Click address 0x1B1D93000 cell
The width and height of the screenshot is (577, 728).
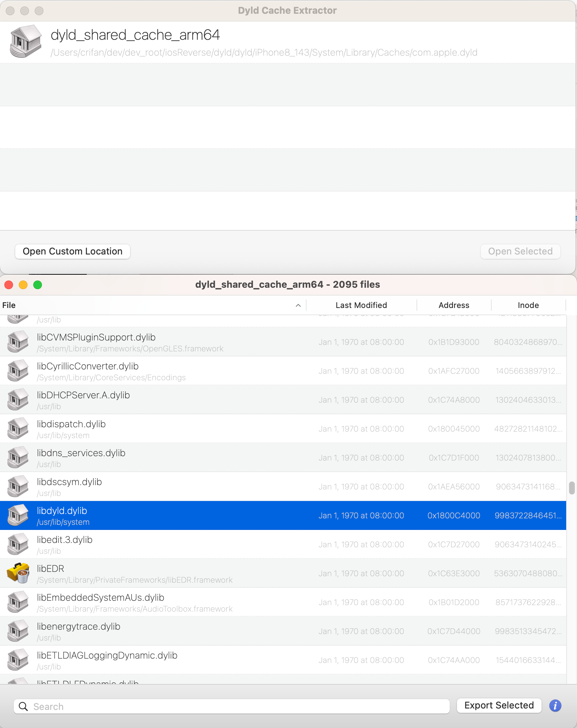tap(454, 342)
